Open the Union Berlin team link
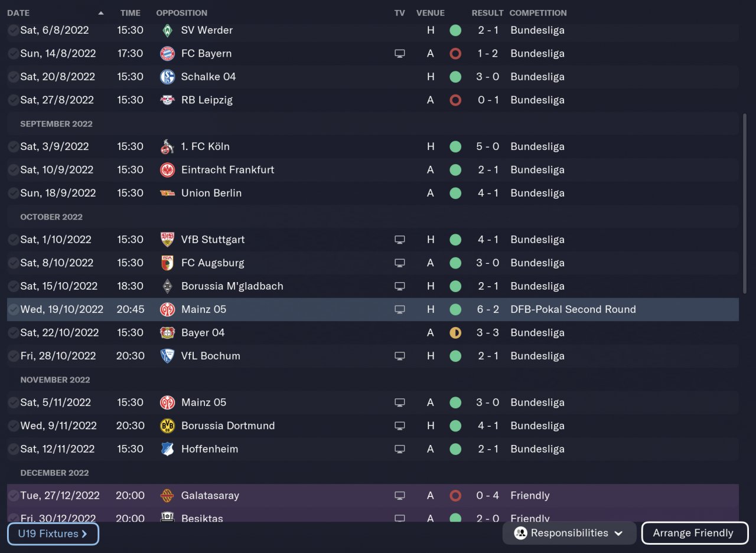The height and width of the screenshot is (553, 756). point(211,193)
